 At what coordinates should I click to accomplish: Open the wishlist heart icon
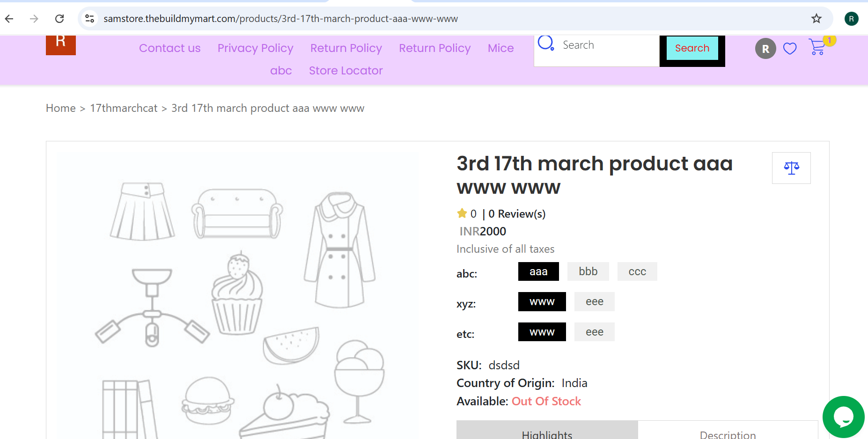click(790, 48)
